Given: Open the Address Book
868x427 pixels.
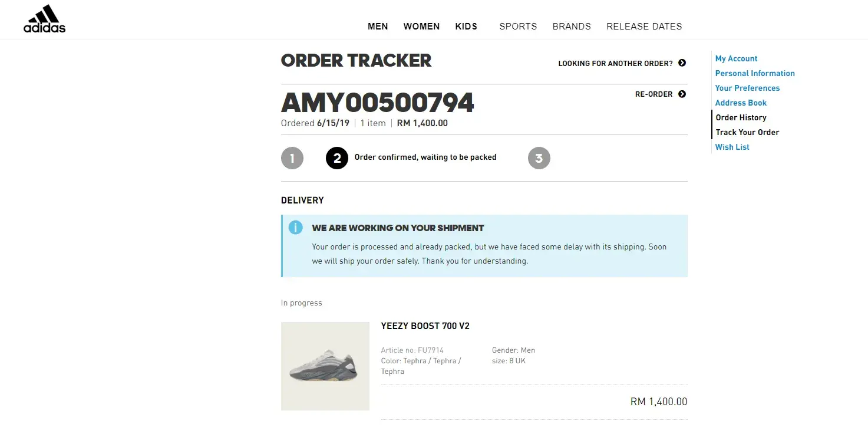Looking at the screenshot, I should pos(741,103).
